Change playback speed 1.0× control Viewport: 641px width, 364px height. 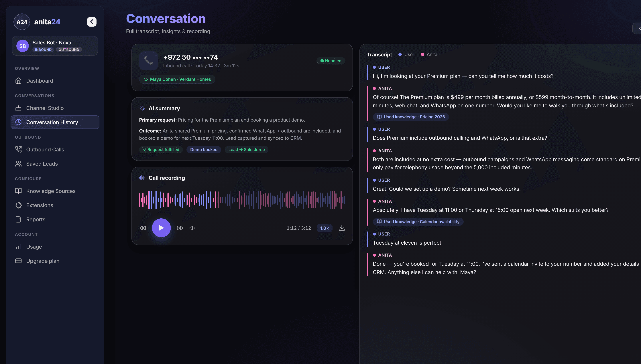(x=325, y=228)
